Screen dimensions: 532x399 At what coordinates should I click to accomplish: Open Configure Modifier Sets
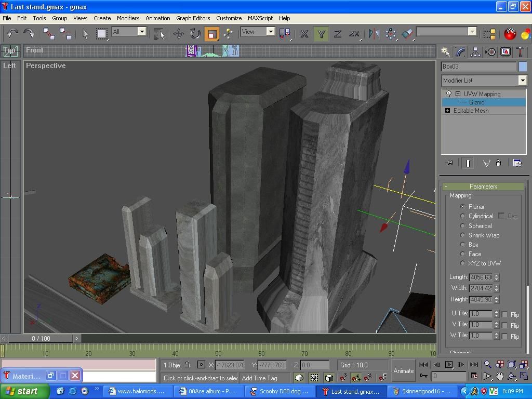(x=517, y=163)
